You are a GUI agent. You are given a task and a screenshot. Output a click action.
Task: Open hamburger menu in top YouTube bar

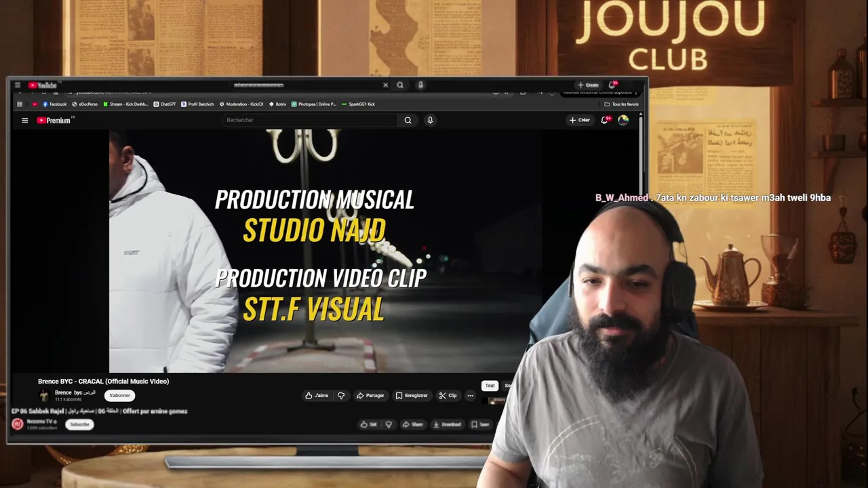(18, 85)
